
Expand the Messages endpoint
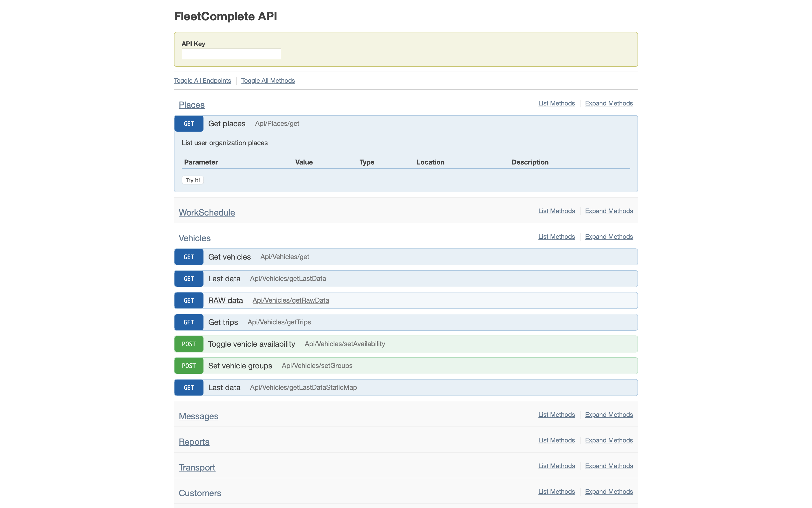[198, 416]
